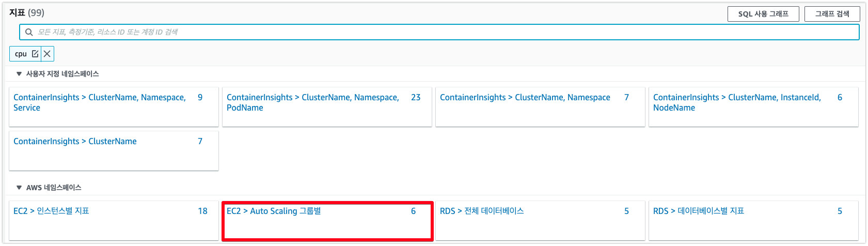Open RDS > 전체 데이터베이스 card
This screenshot has width=868, height=246.
tap(540, 221)
